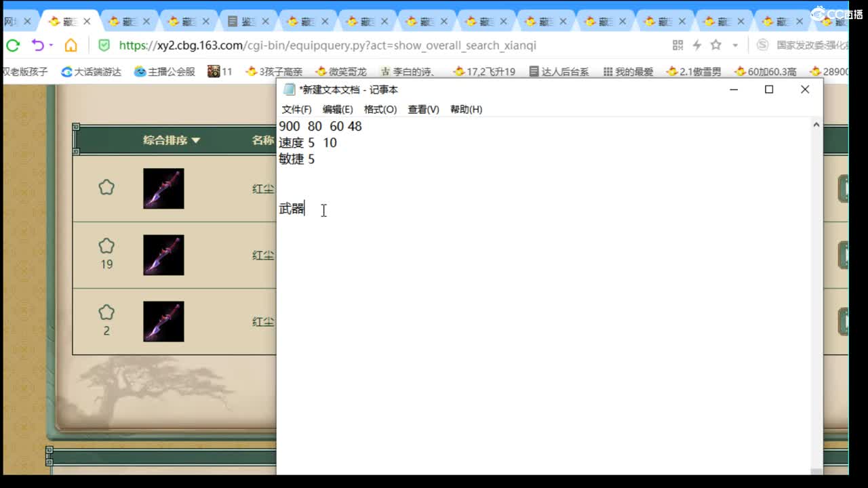Reload the page with the green refresh icon
Image resolution: width=868 pixels, height=488 pixels.
tap(13, 45)
